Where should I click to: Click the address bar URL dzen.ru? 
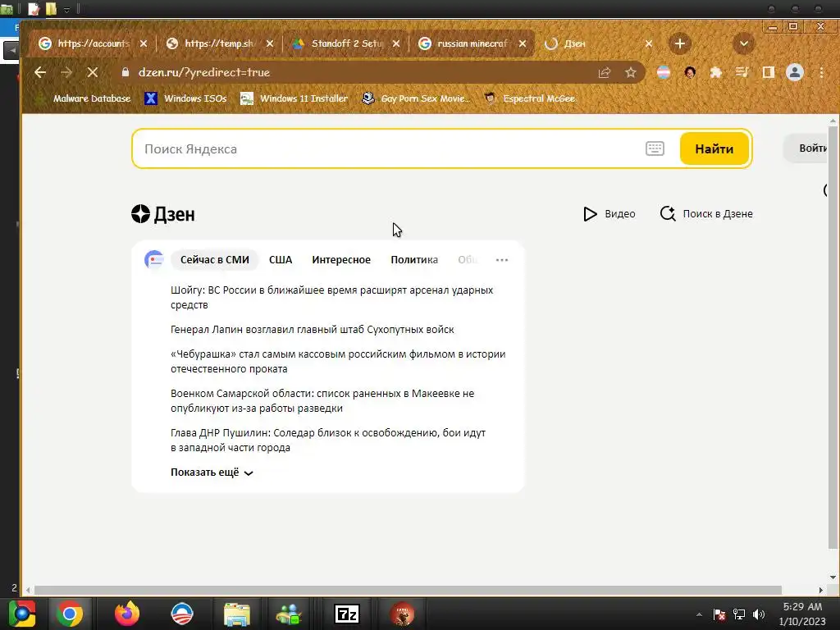pos(203,72)
